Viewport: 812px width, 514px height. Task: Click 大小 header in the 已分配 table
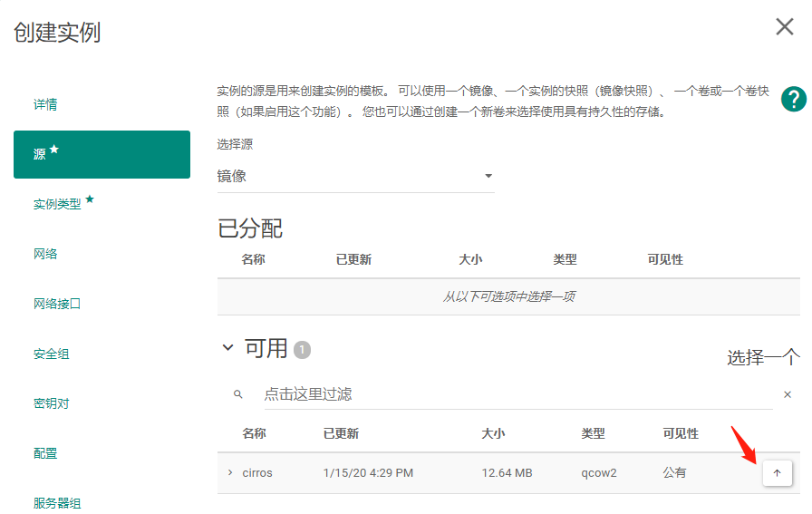click(x=470, y=259)
